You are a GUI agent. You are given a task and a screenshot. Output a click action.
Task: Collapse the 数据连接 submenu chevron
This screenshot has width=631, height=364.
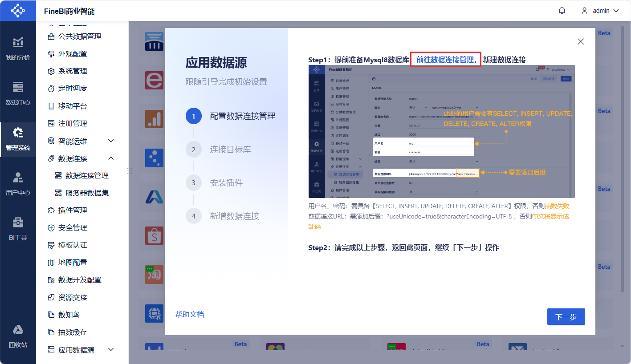[x=111, y=158]
